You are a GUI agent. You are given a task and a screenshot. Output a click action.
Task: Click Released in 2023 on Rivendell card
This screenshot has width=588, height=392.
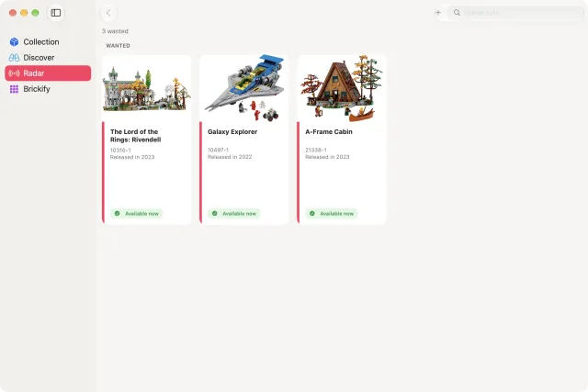click(x=132, y=157)
